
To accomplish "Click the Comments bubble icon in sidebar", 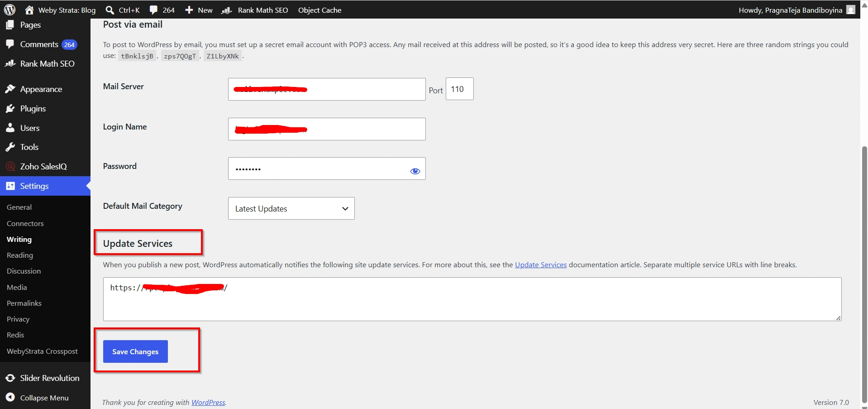I will 10,44.
